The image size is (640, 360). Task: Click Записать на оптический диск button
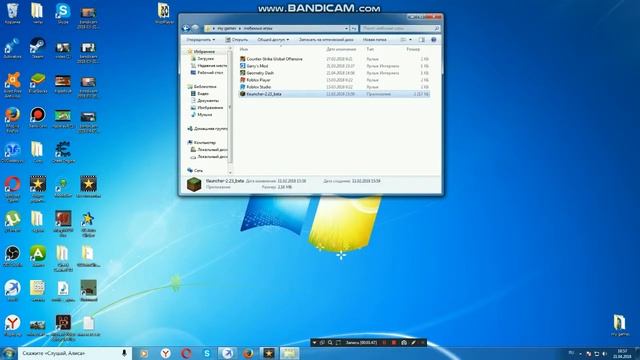326,40
